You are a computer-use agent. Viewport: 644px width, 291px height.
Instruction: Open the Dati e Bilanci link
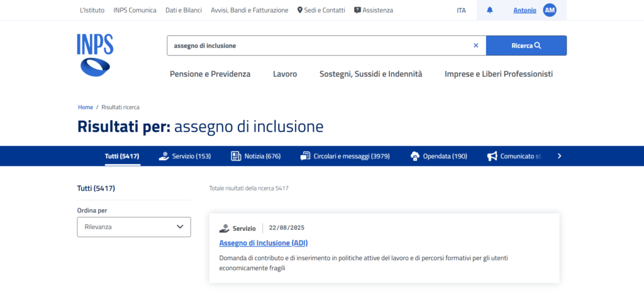tap(184, 10)
